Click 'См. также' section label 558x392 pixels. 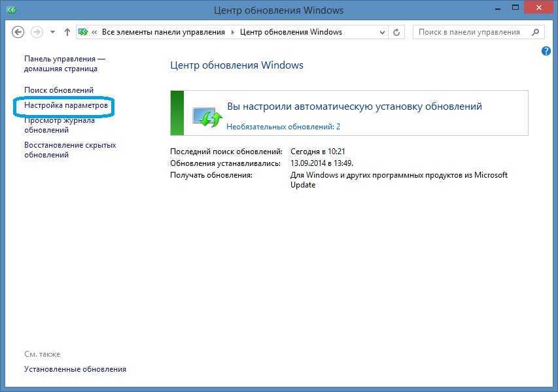(43, 354)
